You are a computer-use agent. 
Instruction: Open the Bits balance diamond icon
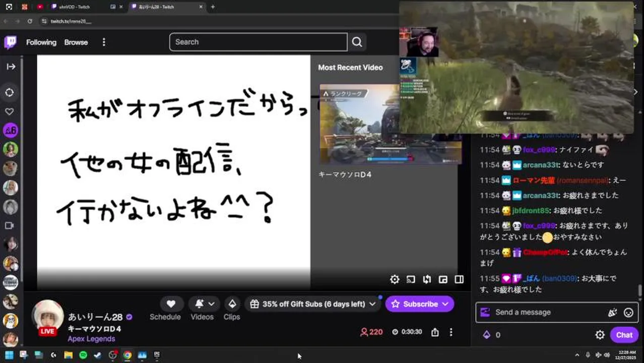(x=486, y=335)
